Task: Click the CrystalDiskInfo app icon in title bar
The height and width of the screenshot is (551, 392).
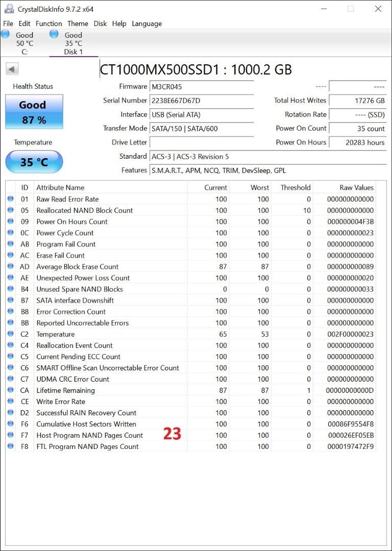Action: [x=10, y=9]
